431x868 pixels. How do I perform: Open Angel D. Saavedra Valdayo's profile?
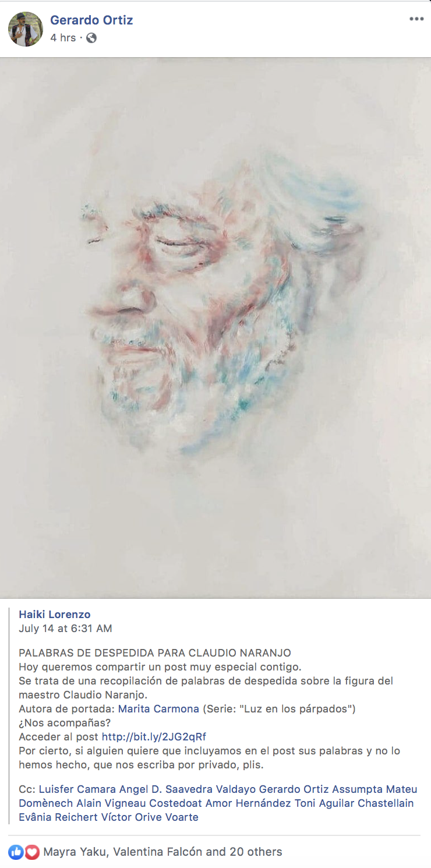pyautogui.click(x=188, y=789)
